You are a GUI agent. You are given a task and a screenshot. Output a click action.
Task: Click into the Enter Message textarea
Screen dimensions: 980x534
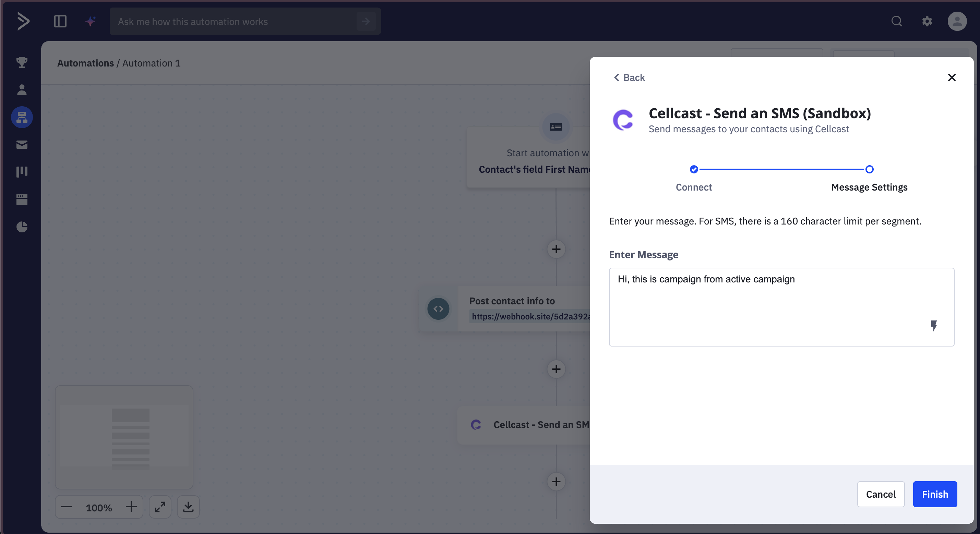[x=782, y=307]
